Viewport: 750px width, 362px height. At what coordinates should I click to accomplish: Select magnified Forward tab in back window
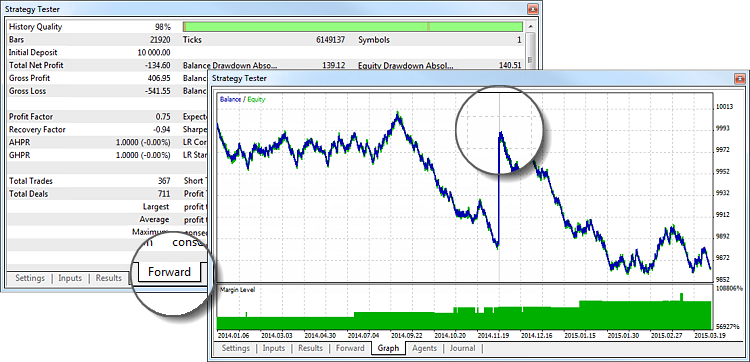pyautogui.click(x=169, y=272)
